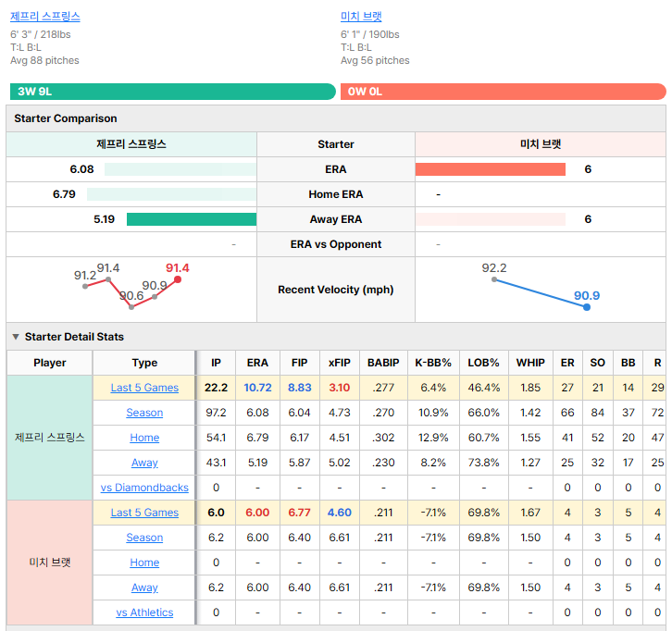Open 미치 브랫 Away split link

click(x=144, y=588)
